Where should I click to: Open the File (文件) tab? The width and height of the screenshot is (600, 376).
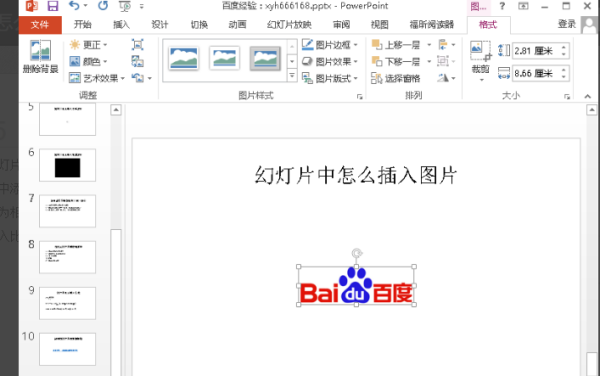click(x=40, y=25)
